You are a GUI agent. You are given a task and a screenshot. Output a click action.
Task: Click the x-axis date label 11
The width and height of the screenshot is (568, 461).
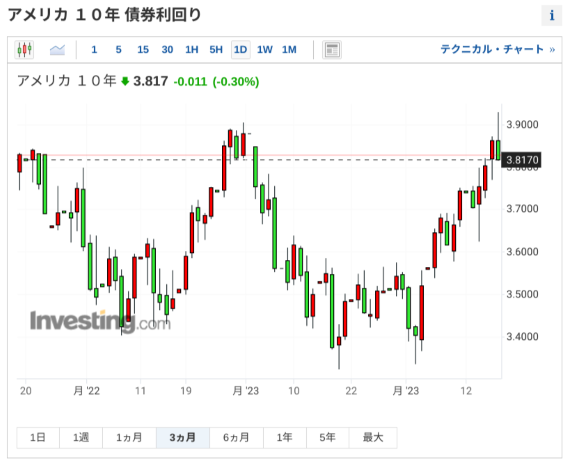pos(140,391)
